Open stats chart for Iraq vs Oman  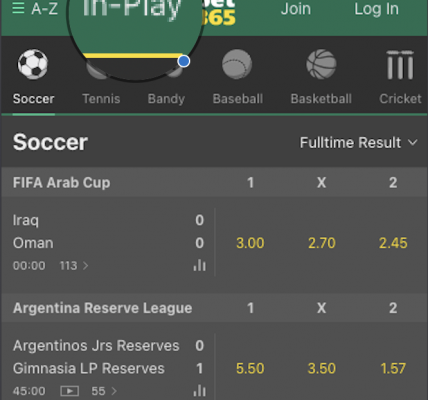tap(199, 265)
